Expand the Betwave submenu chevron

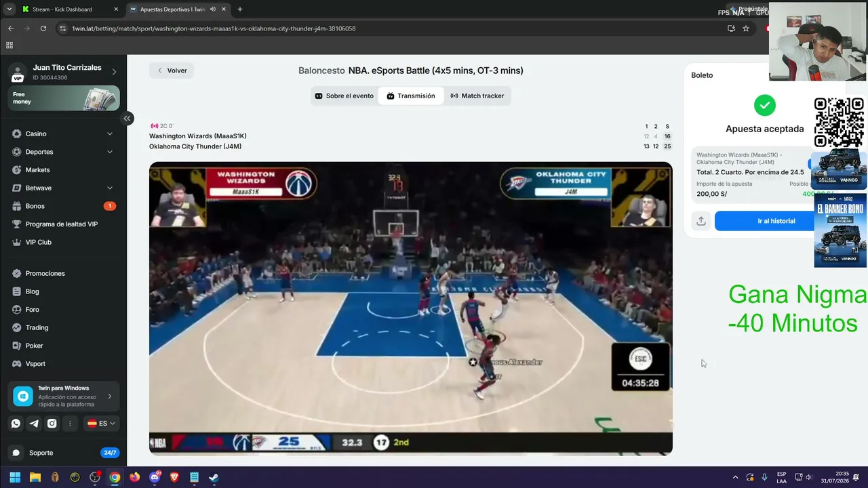(110, 188)
